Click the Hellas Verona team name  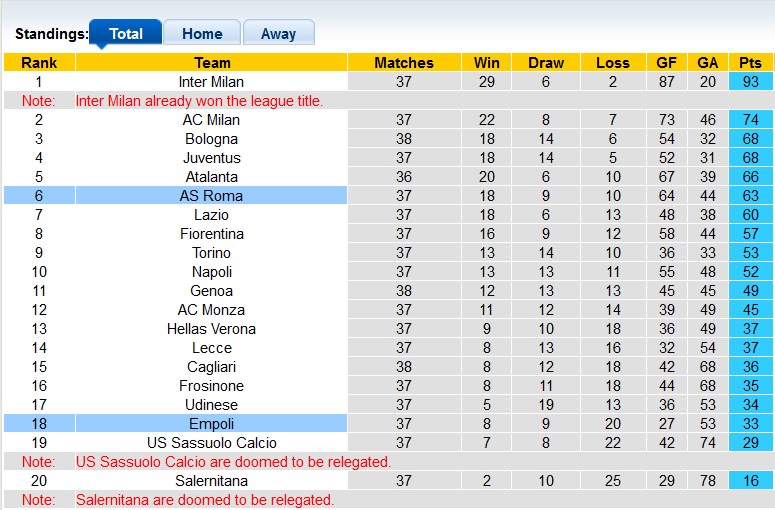211,329
